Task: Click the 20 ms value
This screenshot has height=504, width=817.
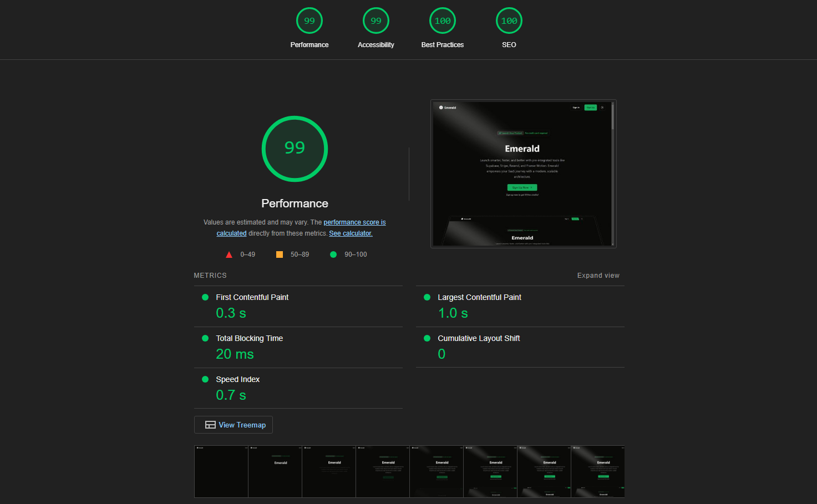Action: pyautogui.click(x=235, y=354)
